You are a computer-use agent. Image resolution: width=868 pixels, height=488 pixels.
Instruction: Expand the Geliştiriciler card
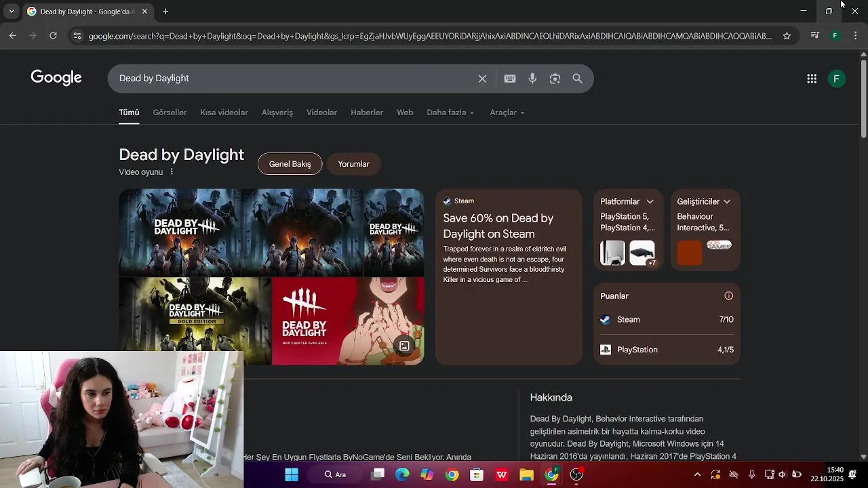click(x=726, y=202)
